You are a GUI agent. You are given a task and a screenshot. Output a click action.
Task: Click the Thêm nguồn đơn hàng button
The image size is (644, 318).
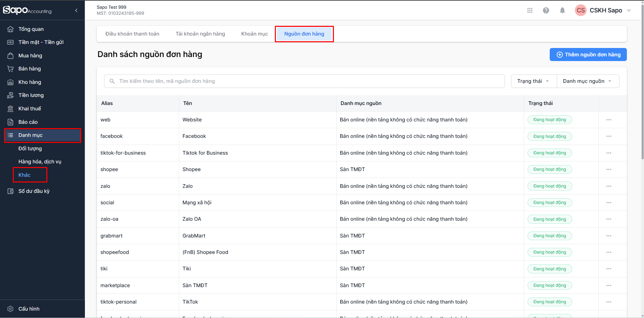coord(588,55)
